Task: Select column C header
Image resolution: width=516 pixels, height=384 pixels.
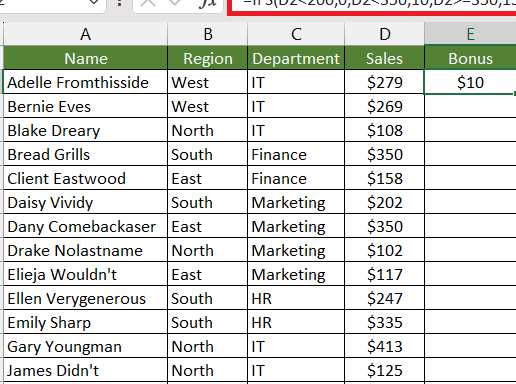Action: 296,34
